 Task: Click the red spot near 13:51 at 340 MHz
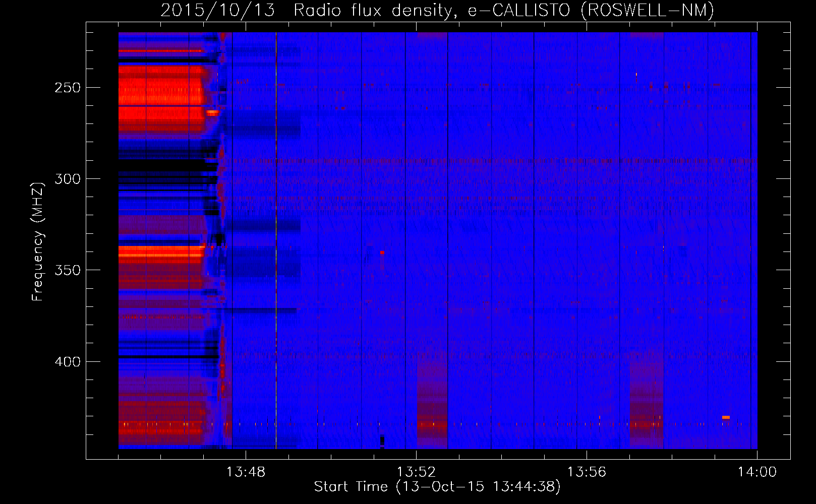(382, 253)
